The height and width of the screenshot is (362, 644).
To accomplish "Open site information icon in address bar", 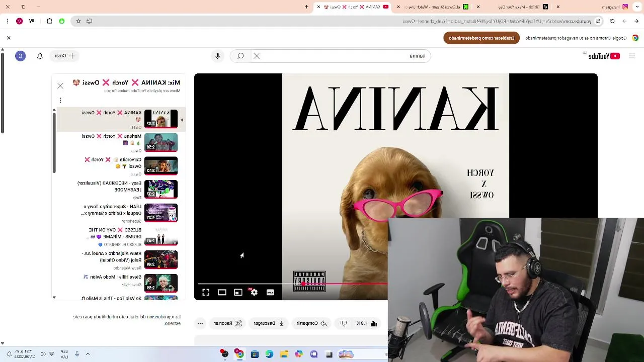I will click(598, 21).
